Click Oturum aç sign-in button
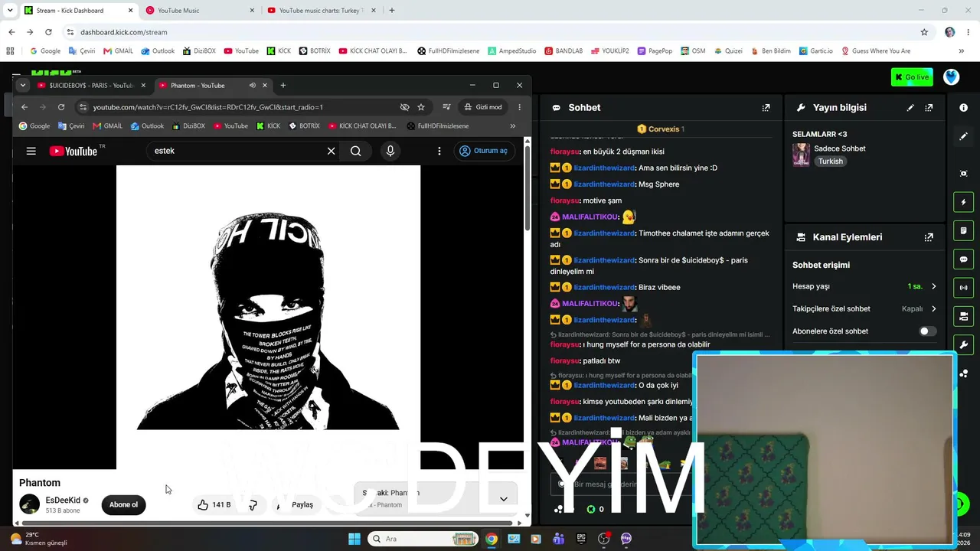The width and height of the screenshot is (980, 551). coord(484,151)
